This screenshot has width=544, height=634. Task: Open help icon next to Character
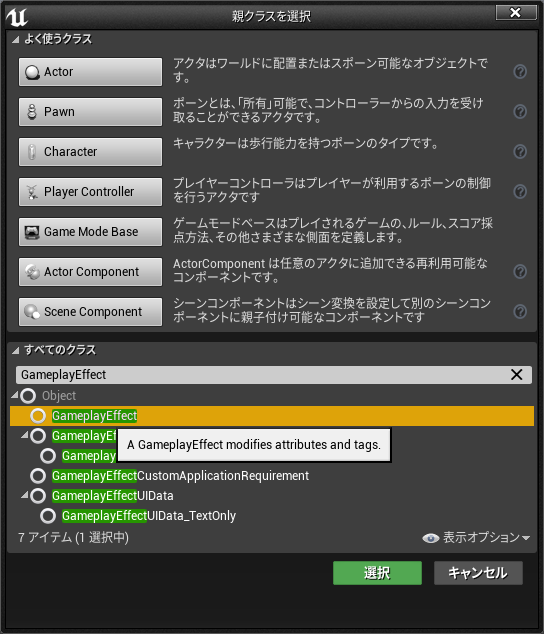pos(520,151)
